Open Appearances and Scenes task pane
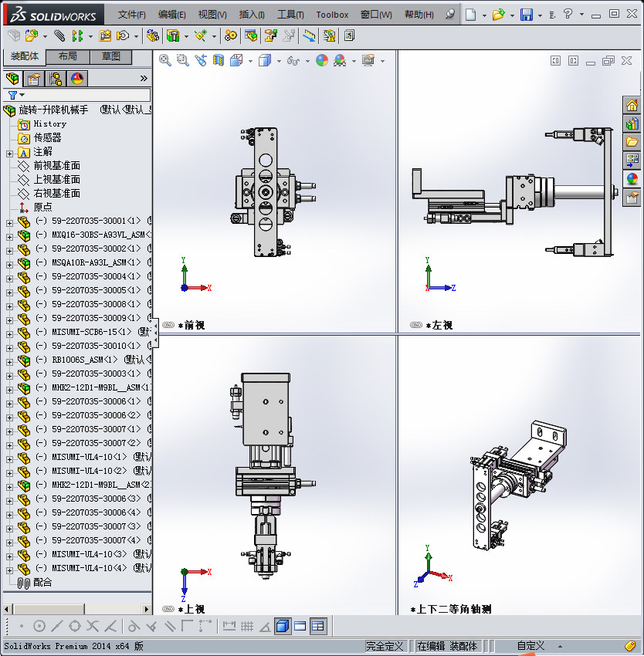 (632, 179)
